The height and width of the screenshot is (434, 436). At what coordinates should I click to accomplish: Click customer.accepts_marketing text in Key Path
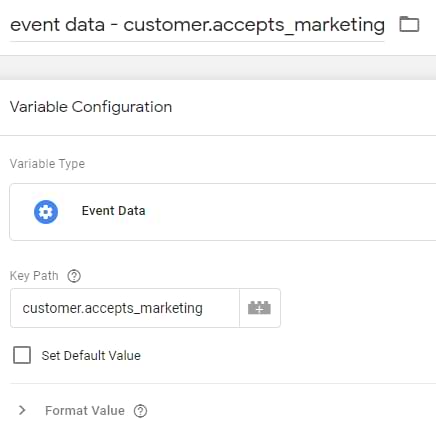[x=113, y=308]
